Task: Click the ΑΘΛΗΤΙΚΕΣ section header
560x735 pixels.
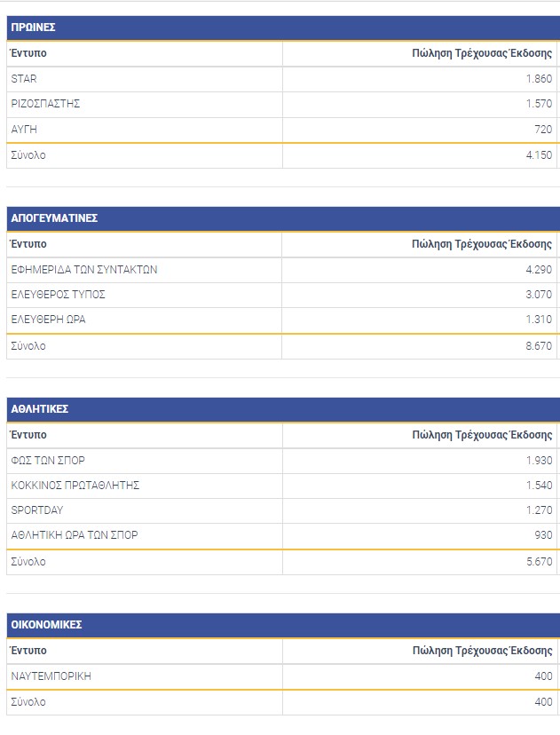Action: [x=40, y=409]
